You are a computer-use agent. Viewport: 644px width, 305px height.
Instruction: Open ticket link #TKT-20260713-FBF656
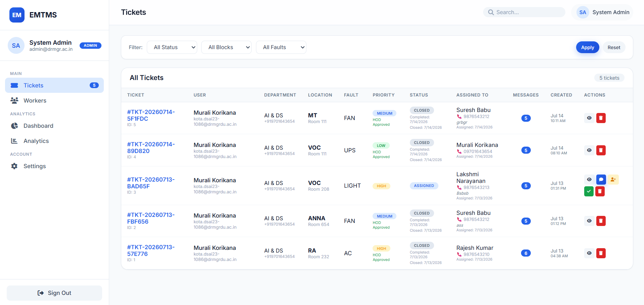[151, 218]
